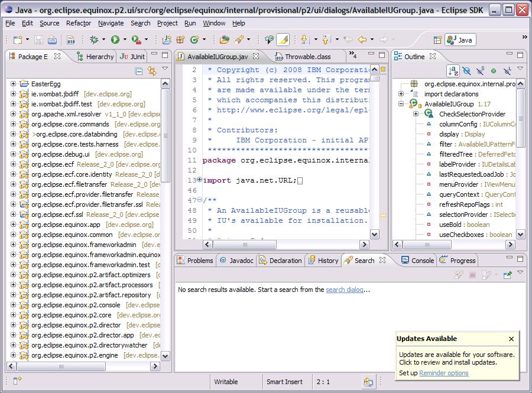Click binary 010 toolbar icon
The height and width of the screenshot is (393, 532).
pyautogui.click(x=70, y=40)
